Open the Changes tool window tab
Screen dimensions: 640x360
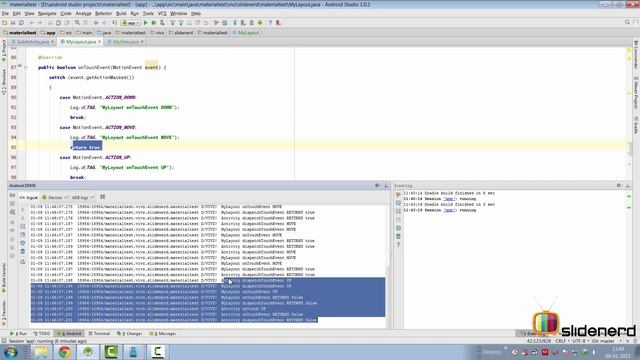point(130,334)
